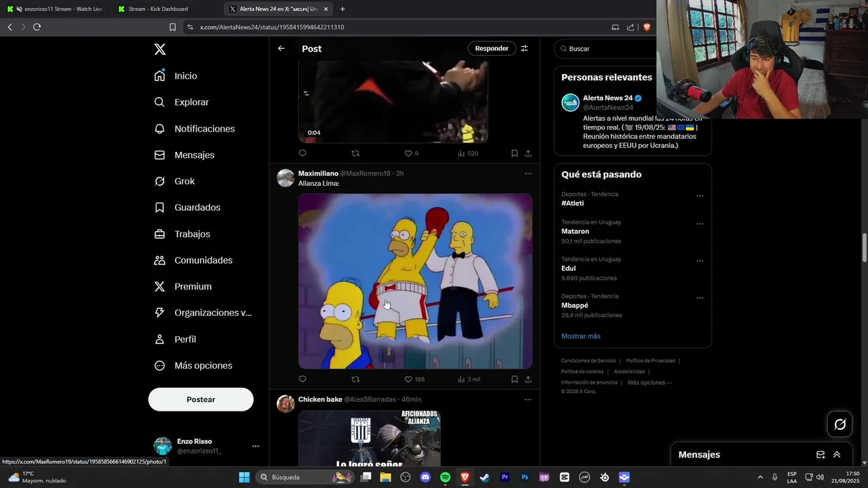
Task: Reload the current page
Action: point(37,27)
